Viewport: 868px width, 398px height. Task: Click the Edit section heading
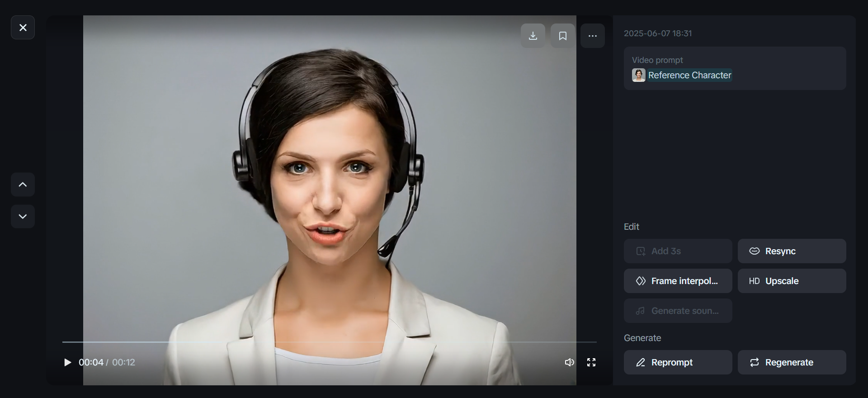coord(632,227)
